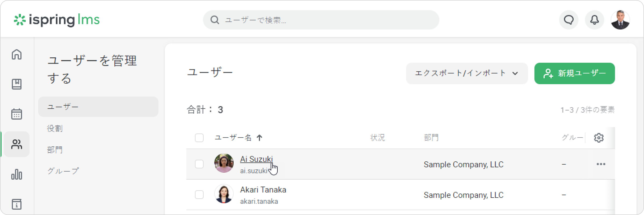644x215 pixels.
Task: Open the Ai Suzuki user link
Action: point(256,159)
